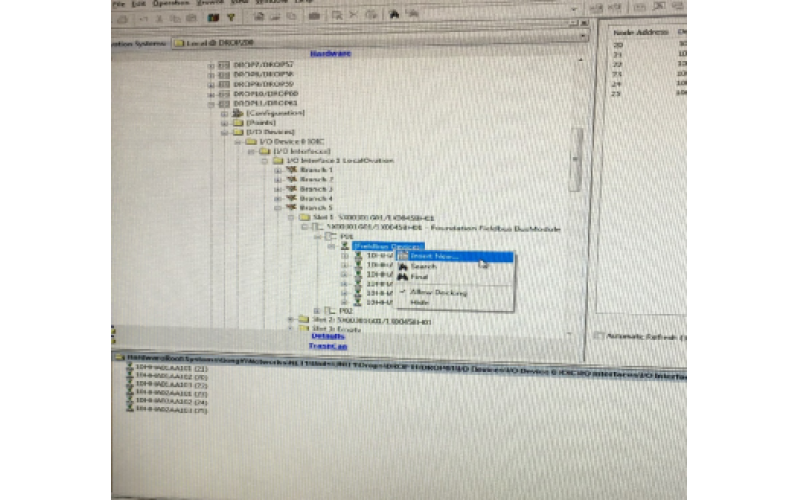Viewport: 800px width, 500px height.
Task: Select Search in the context menu
Action: [423, 266]
